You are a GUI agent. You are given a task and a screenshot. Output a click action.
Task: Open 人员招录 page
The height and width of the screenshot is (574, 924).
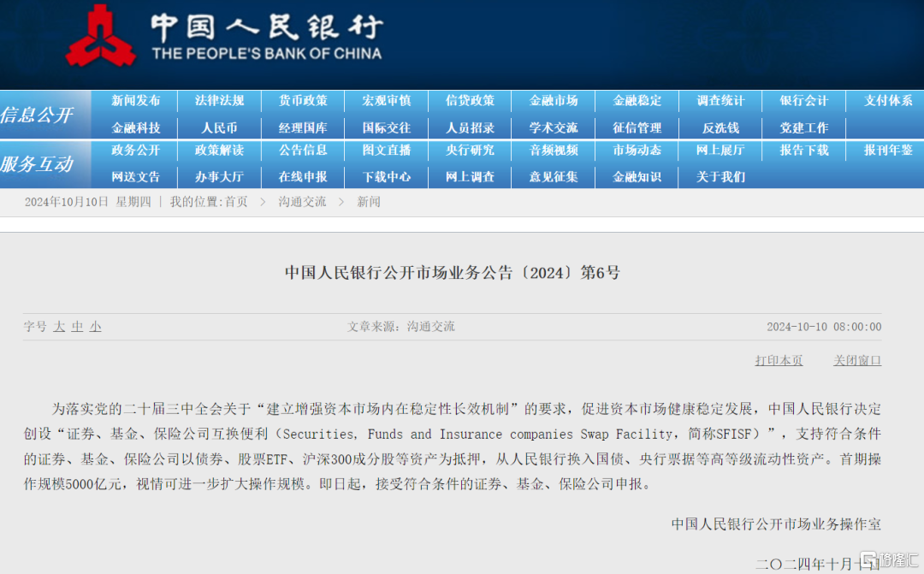tap(470, 127)
